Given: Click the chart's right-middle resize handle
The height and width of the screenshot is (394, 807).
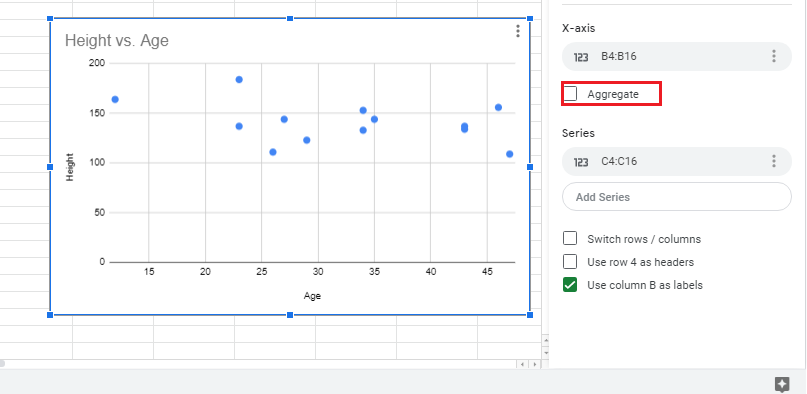Looking at the screenshot, I should click(x=530, y=167).
